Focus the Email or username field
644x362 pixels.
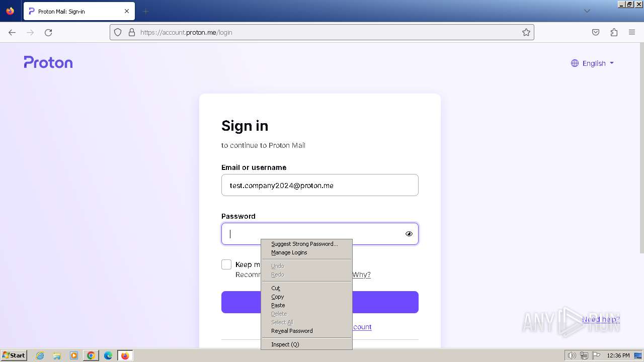[320, 185]
